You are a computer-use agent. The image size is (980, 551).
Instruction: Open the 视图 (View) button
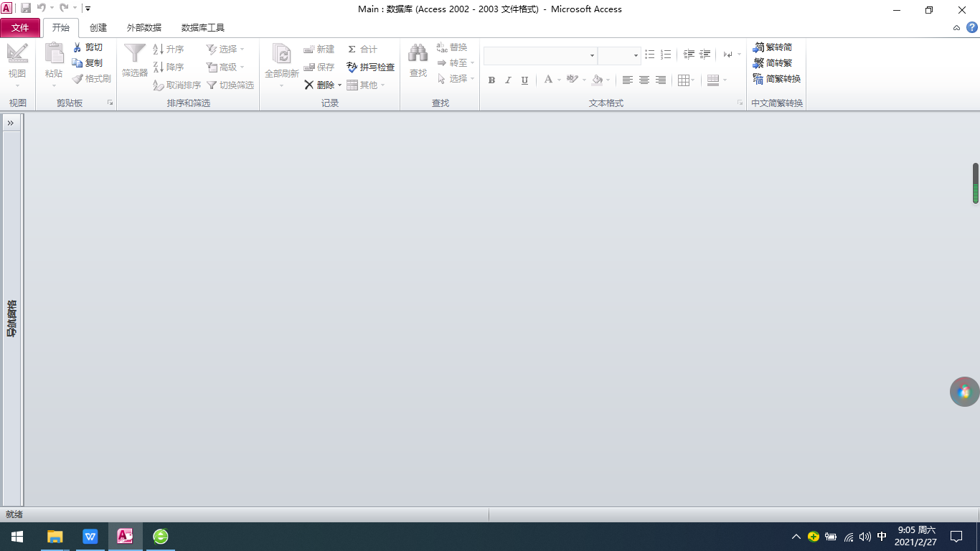(x=17, y=65)
